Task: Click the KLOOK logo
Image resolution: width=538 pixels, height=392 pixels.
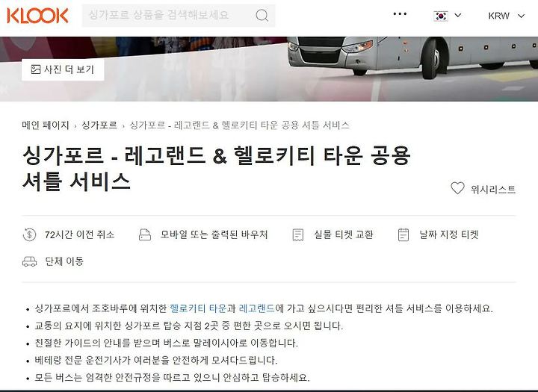Action: [37, 16]
